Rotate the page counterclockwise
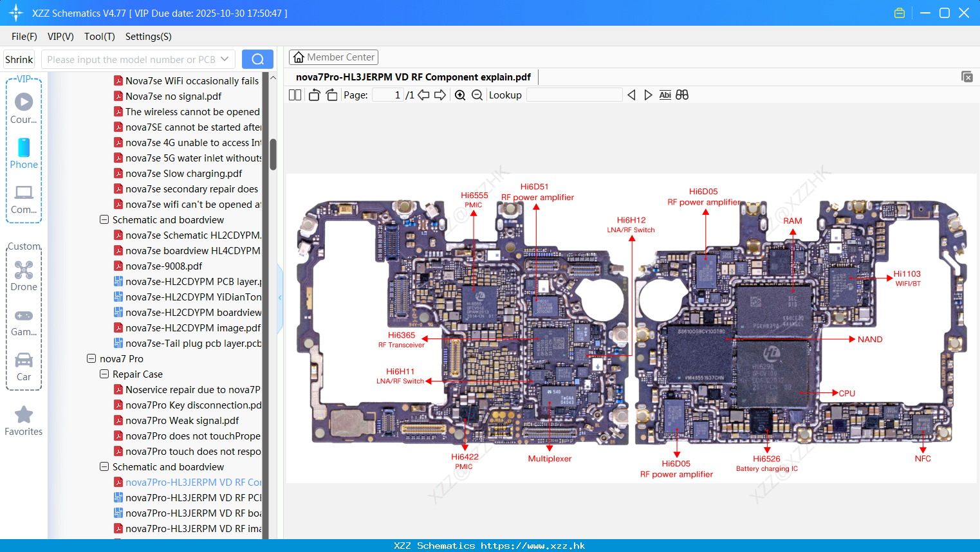Viewport: 980px width, 552px height. tap(314, 95)
